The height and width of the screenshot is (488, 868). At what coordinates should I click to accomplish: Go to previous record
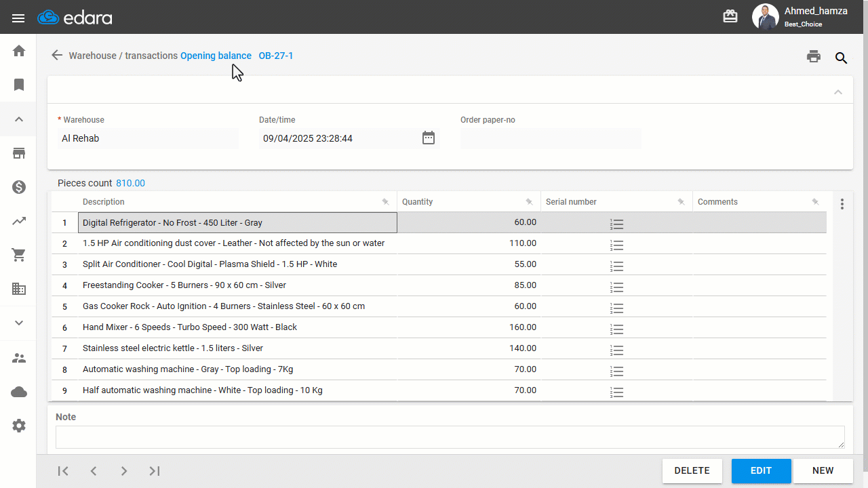94,471
